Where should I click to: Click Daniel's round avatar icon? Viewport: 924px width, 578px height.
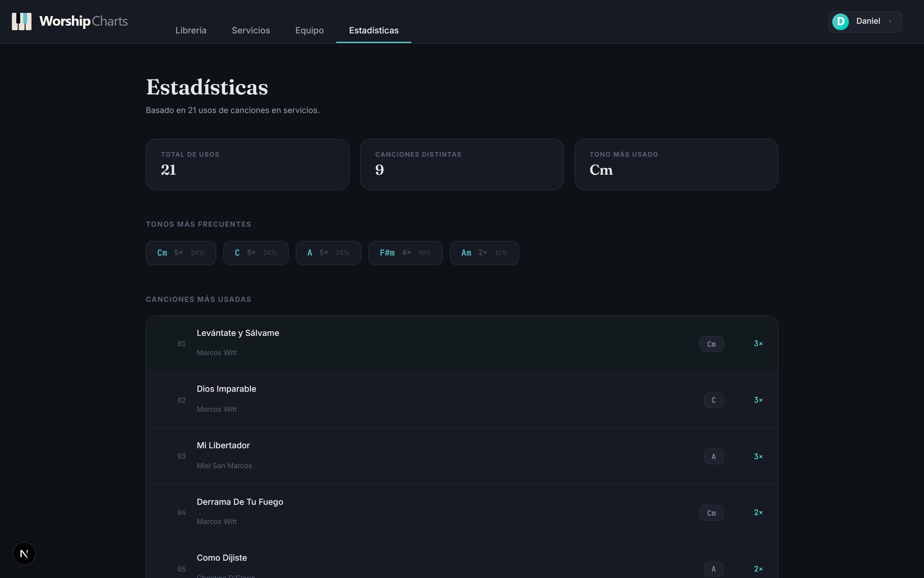click(x=840, y=22)
